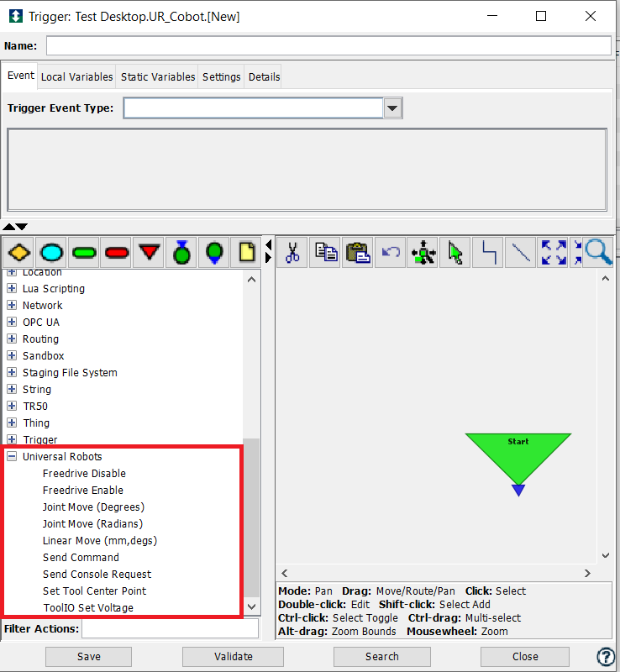Viewport: 620px width, 672px height.
Task: Click the fit-to-window four-arrows icon
Action: pyautogui.click(x=554, y=252)
